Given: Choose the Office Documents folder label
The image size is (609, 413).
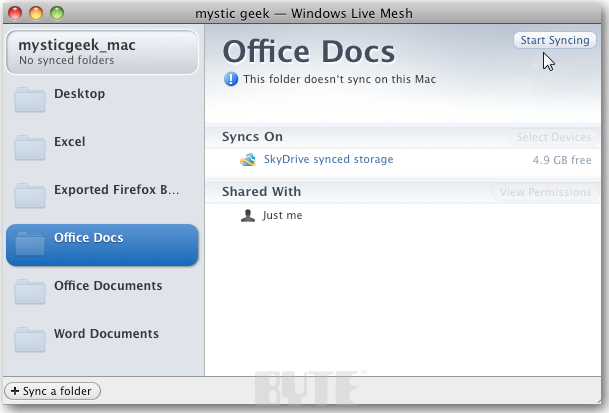Looking at the screenshot, I should 108,286.
